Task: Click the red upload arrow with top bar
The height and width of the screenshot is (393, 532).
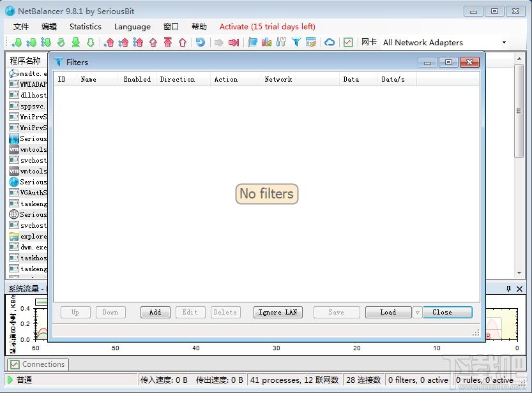Action: pos(168,42)
